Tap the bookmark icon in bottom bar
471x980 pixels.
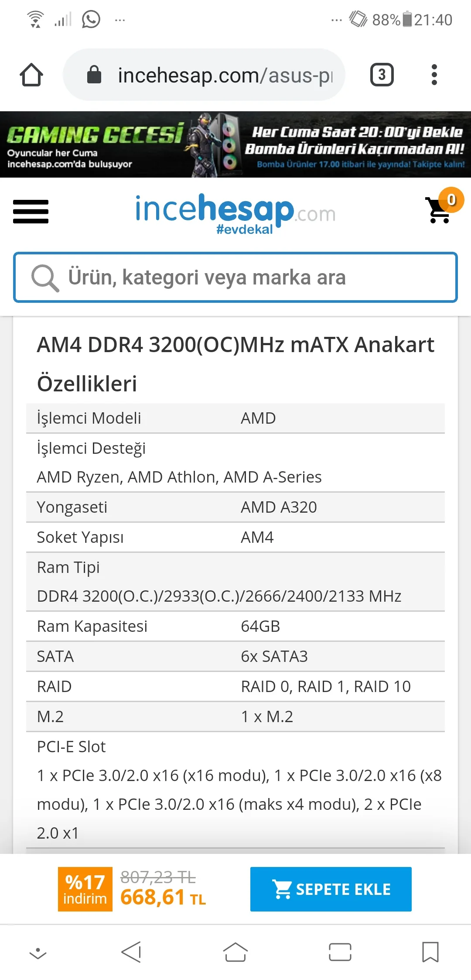430,952
